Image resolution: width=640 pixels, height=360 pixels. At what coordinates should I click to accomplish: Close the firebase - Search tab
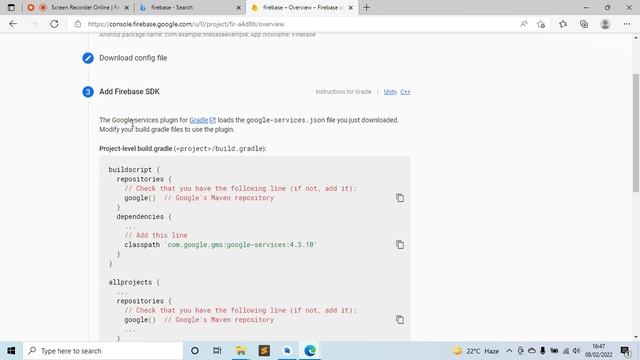pos(239,7)
